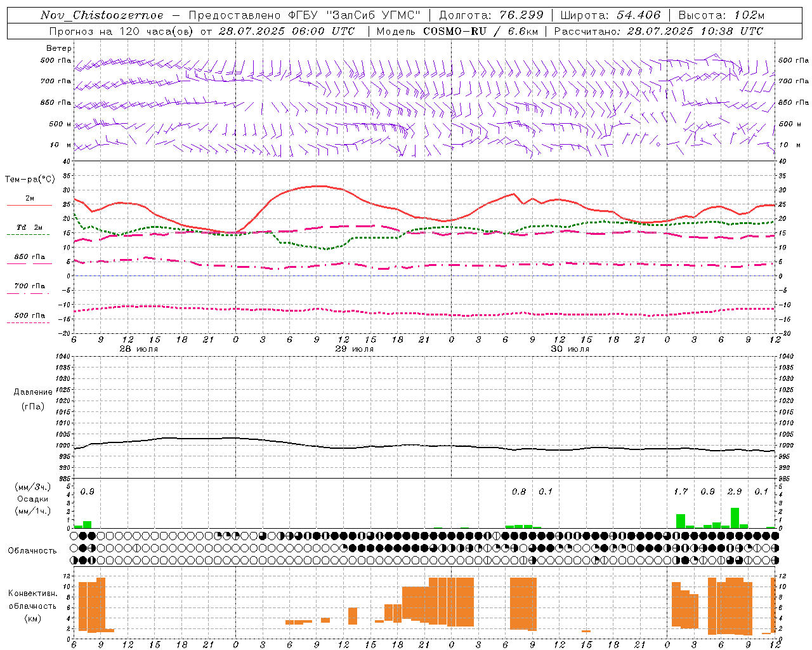The height and width of the screenshot is (650, 812).
Task: Click the 1.7 precipitation total value
Action: (681, 492)
